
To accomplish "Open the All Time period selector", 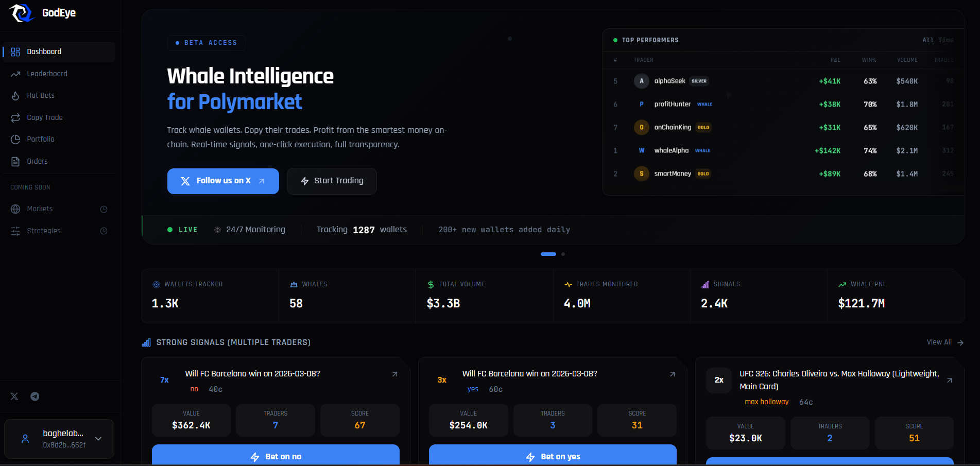I will (938, 40).
